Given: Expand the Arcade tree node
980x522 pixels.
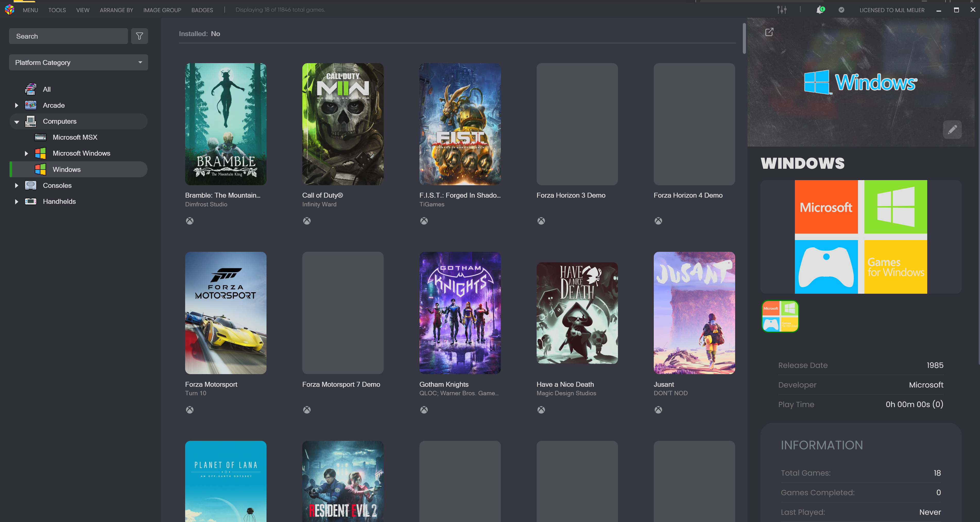Looking at the screenshot, I should click(x=16, y=105).
